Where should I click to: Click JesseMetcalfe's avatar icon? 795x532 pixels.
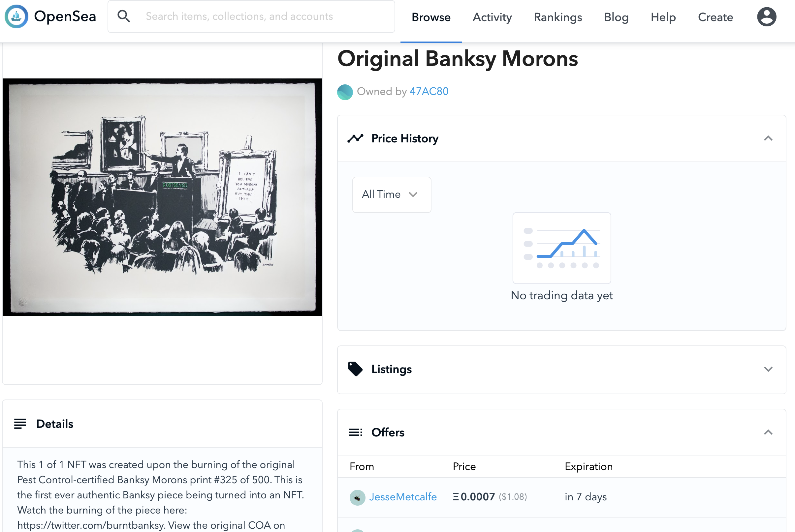click(358, 497)
